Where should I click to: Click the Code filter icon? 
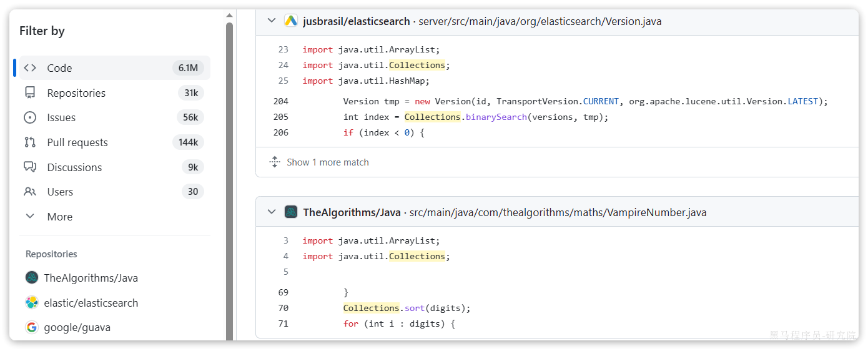[30, 68]
